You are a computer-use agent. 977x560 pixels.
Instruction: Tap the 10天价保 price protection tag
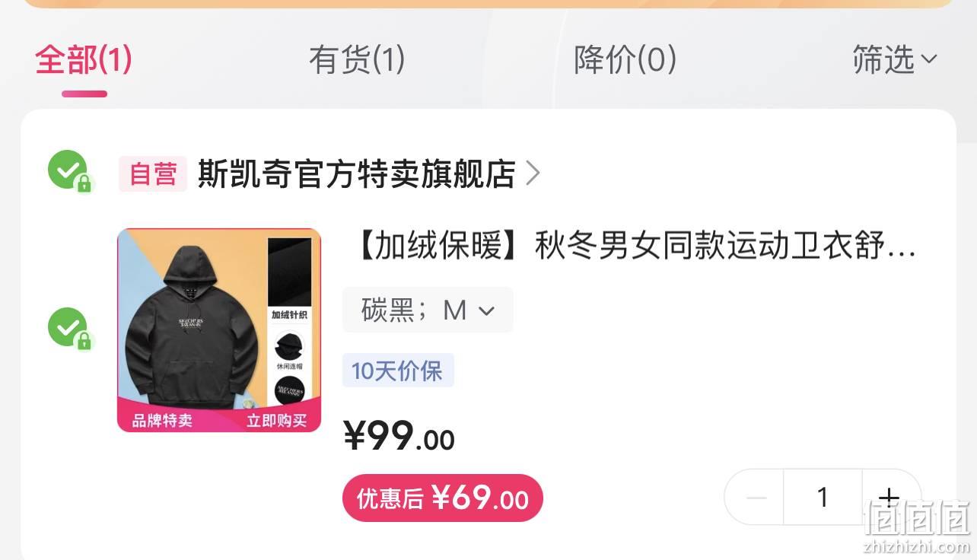398,371
